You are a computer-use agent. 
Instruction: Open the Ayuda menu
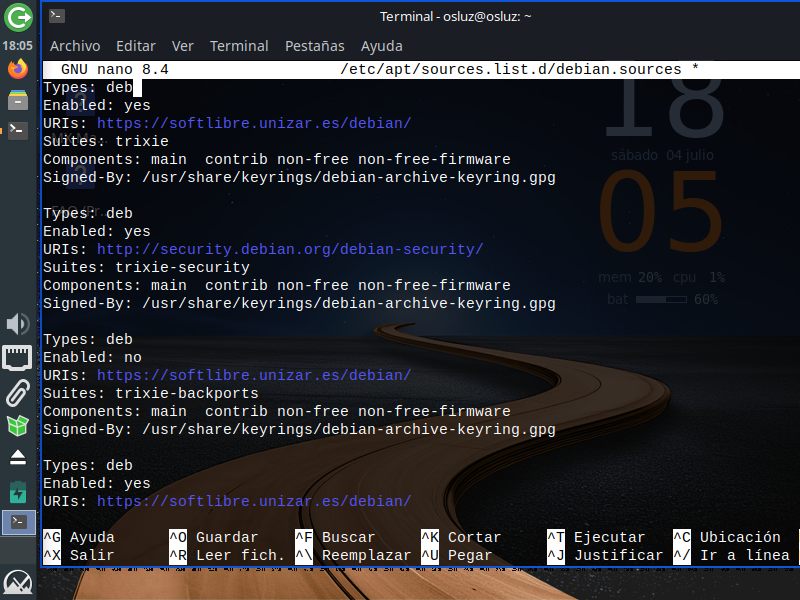[382, 46]
